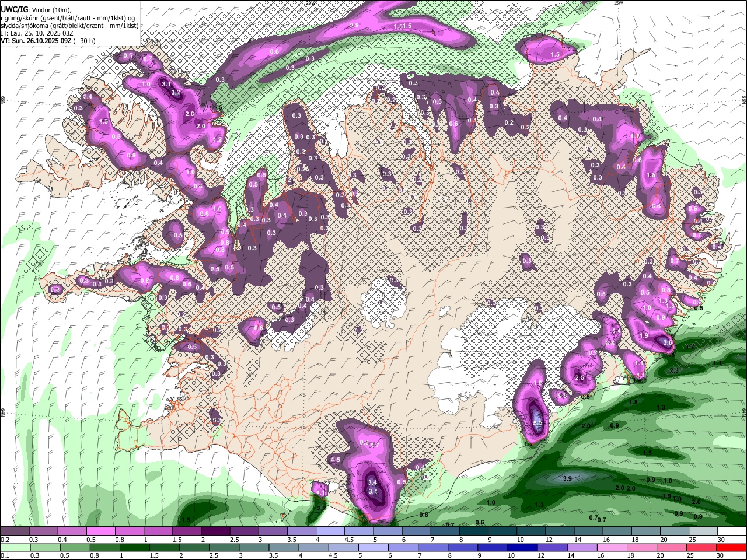
Task: Click the dusky purple 0.2–0.3 swatch in upper legend row
Action: point(15,531)
